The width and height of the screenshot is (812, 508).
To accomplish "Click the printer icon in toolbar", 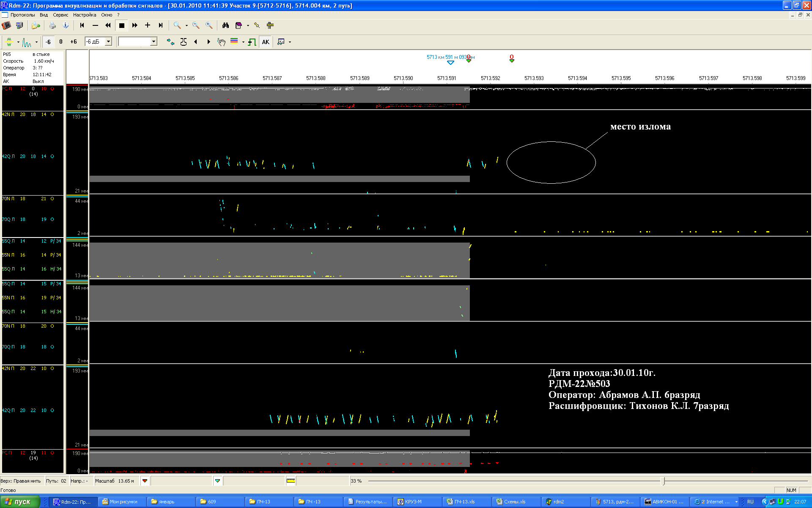I will coord(52,25).
